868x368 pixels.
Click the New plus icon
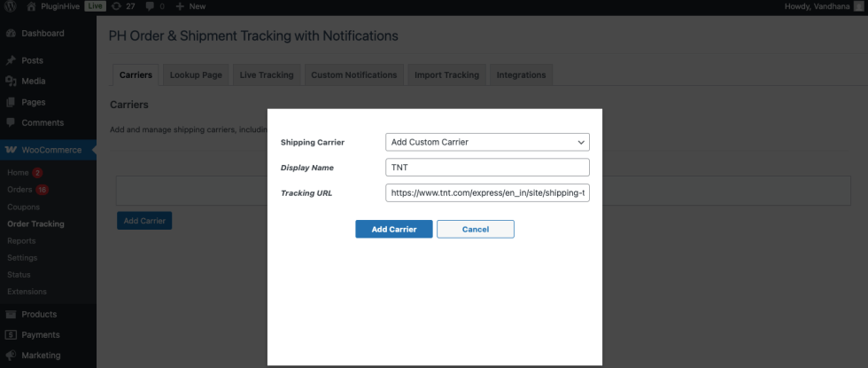click(181, 6)
